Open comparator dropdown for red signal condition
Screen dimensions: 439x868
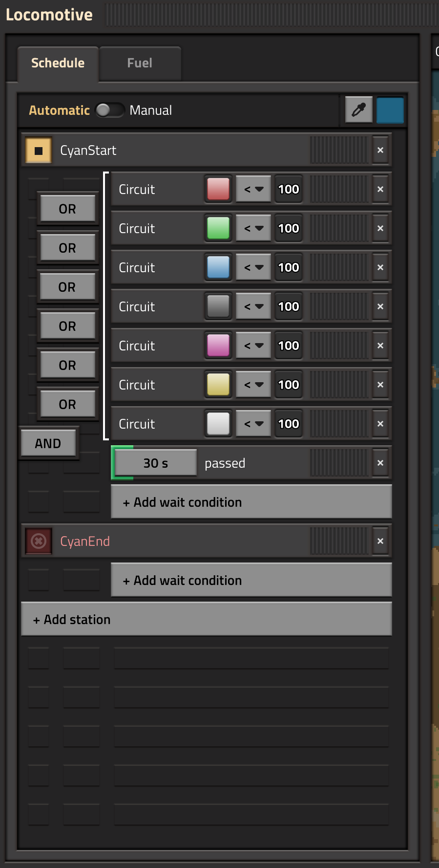click(253, 189)
